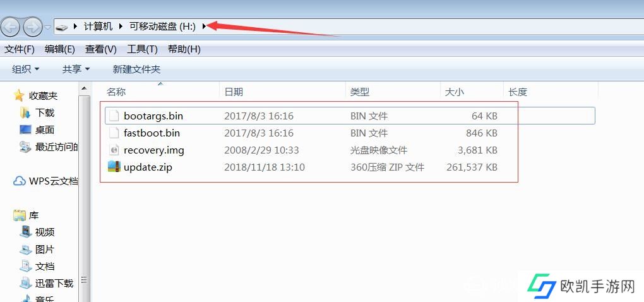Screen dimensions: 644x302
Task: Select the recovery.img disc image icon
Action: click(114, 150)
